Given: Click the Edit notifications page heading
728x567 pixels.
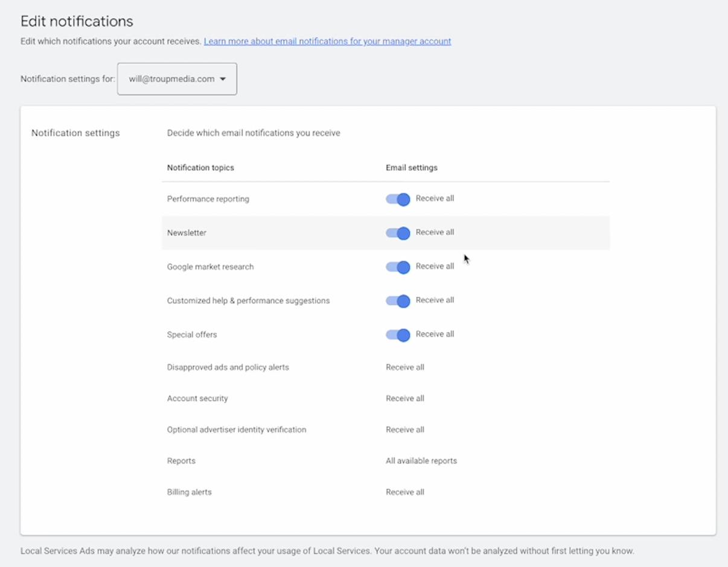Looking at the screenshot, I should [x=77, y=22].
